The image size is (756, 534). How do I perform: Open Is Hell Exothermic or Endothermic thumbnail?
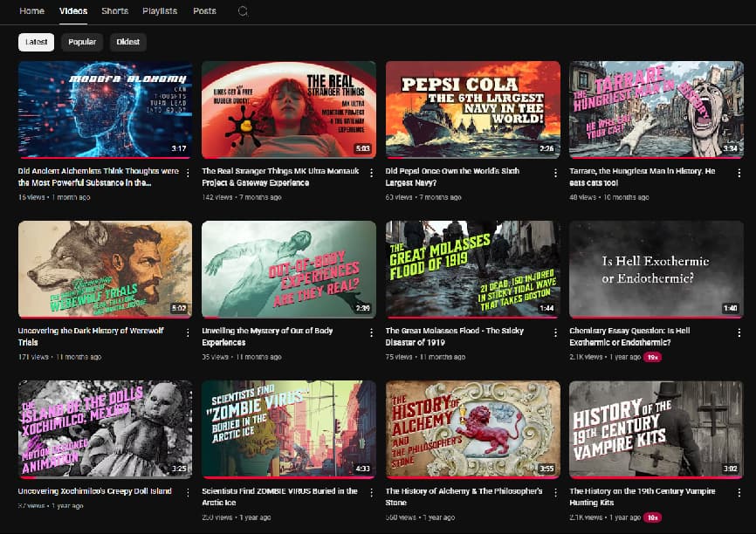[x=656, y=270]
